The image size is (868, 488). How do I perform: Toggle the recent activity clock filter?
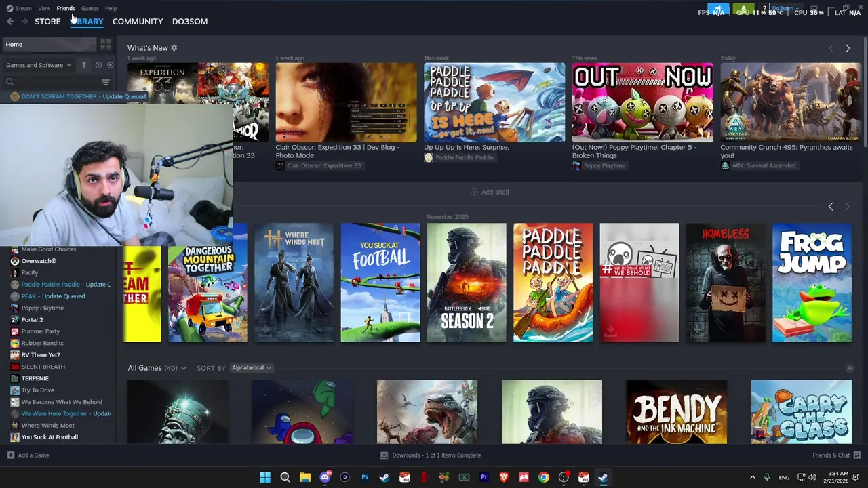pyautogui.click(x=98, y=65)
